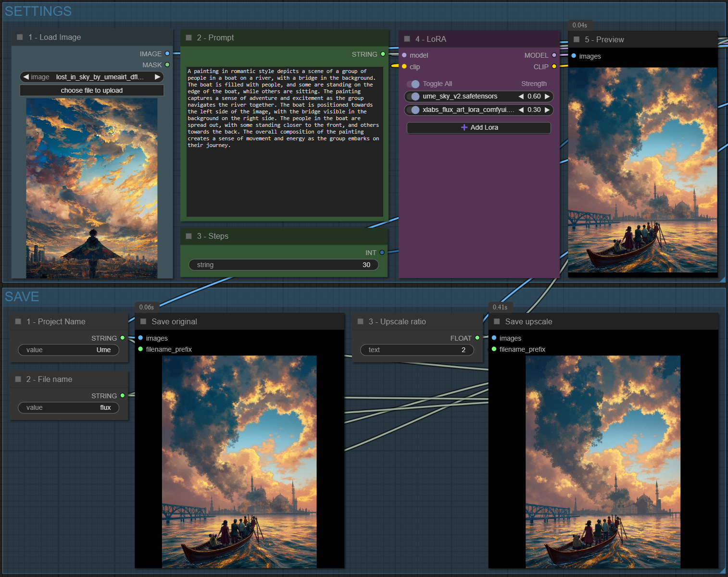This screenshot has height=577, width=728.
Task: Collapse the 4 - LoRA node
Action: tap(407, 39)
